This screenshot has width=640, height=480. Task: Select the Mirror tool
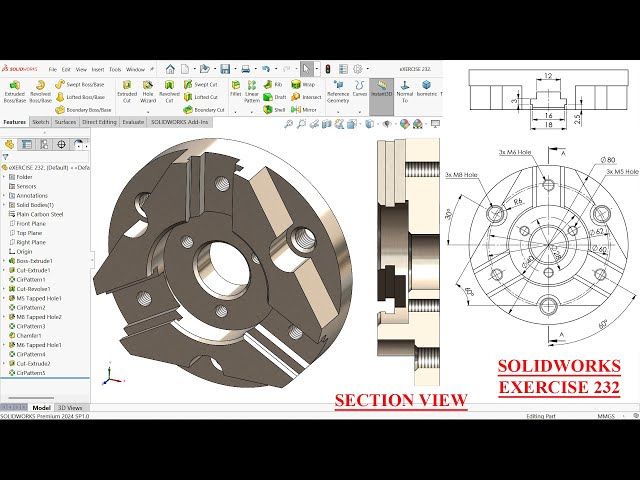(304, 110)
